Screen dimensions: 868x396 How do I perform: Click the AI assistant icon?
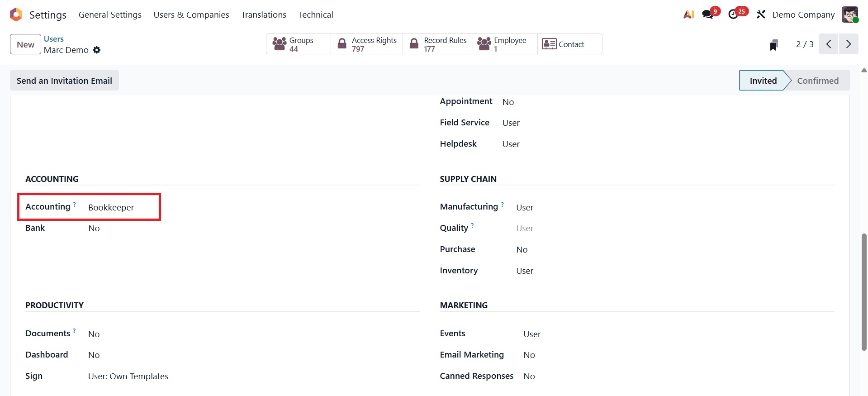point(688,14)
